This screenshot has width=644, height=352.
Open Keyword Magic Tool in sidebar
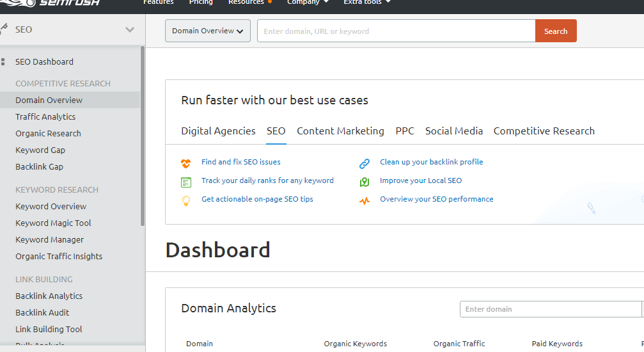[53, 223]
